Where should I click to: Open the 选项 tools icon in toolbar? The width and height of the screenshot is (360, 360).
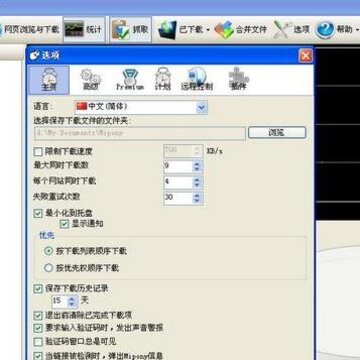(282, 30)
